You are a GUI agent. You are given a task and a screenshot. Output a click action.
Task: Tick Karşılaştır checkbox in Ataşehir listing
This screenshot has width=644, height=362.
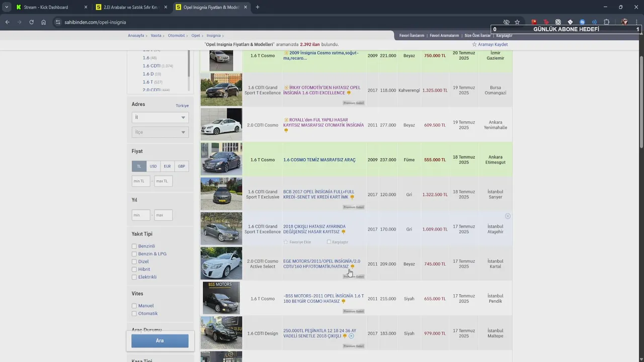(329, 242)
